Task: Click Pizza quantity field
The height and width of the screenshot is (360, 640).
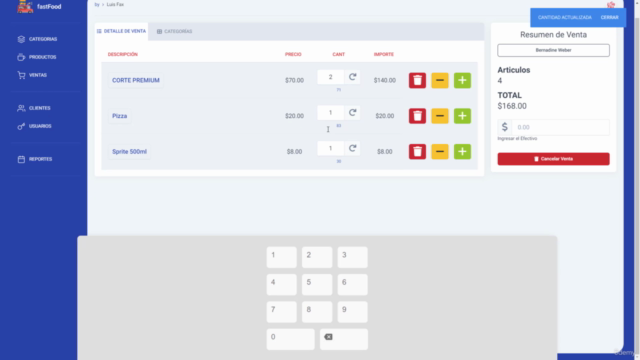Action: click(x=331, y=113)
